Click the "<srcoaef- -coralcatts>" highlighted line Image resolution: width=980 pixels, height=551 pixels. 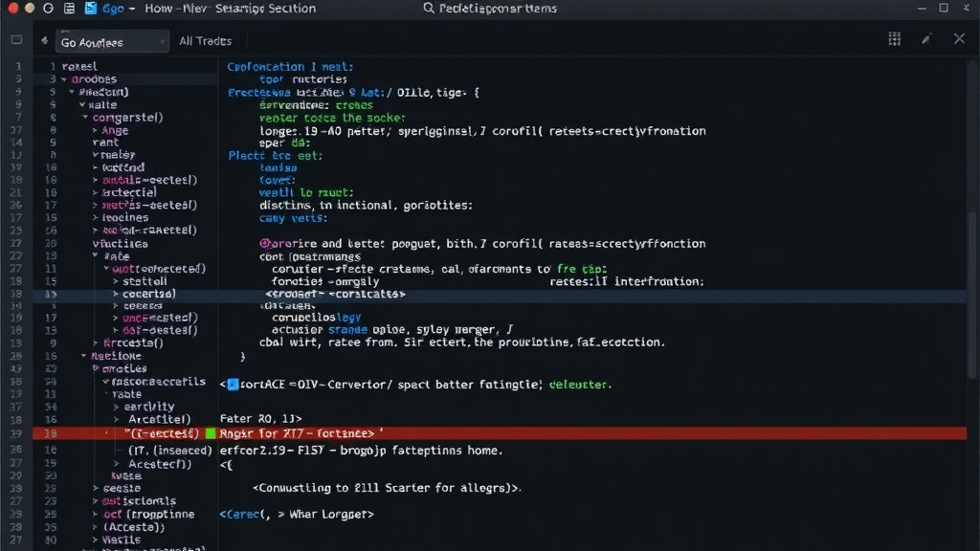click(x=335, y=295)
